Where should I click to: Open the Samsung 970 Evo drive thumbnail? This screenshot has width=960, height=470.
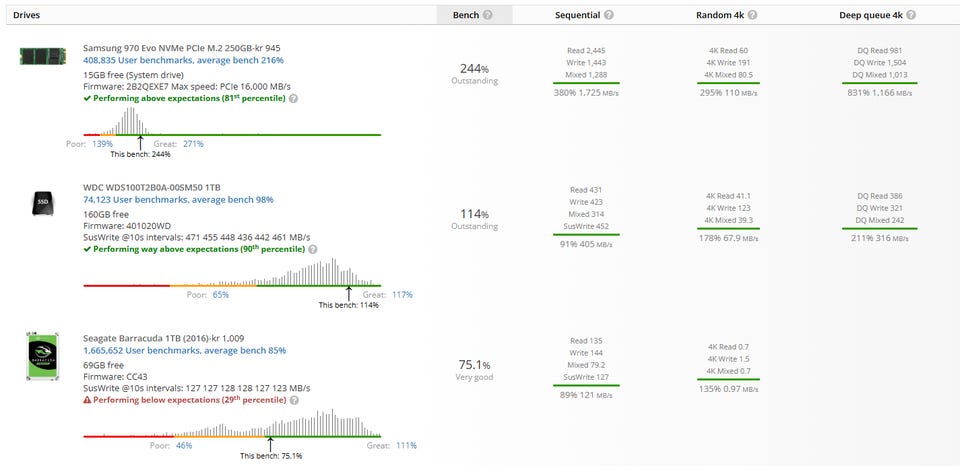[43, 56]
